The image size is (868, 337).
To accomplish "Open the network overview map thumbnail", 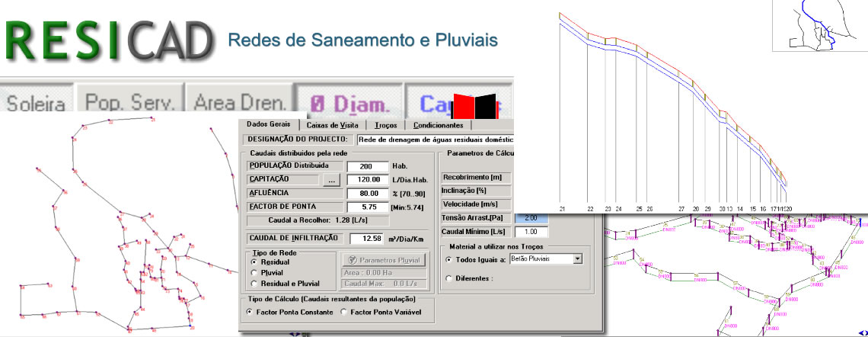I will pyautogui.click(x=820, y=25).
